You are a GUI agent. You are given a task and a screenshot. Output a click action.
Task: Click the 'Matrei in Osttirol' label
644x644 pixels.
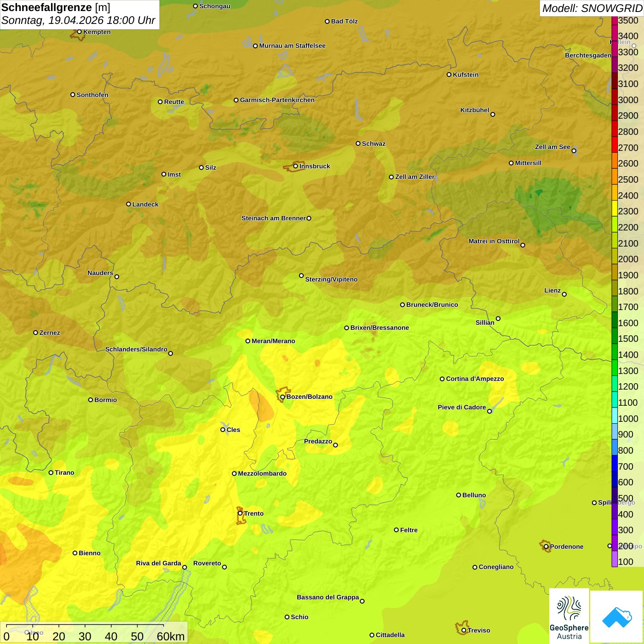pyautogui.click(x=494, y=241)
